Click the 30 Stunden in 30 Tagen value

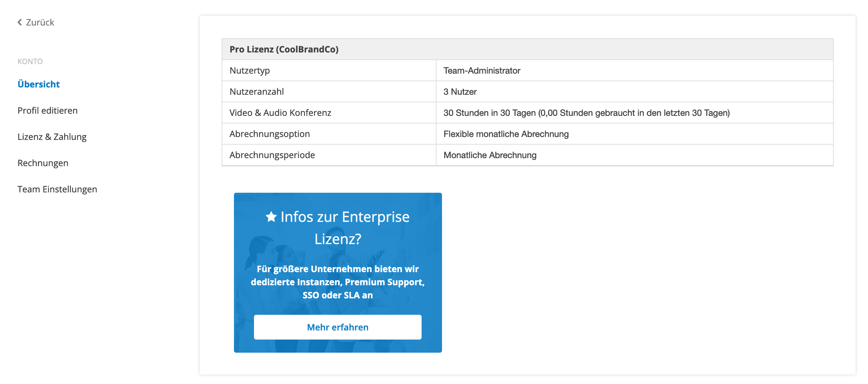click(587, 113)
